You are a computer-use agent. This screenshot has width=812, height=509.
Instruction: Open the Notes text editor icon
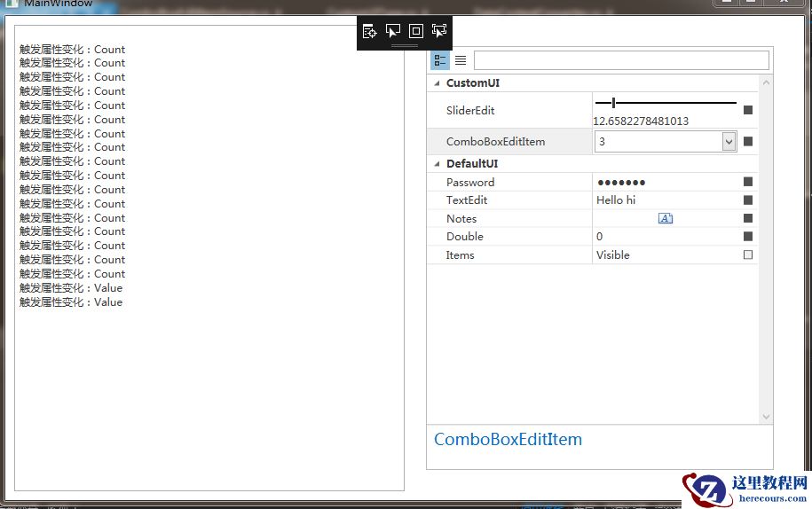(666, 218)
